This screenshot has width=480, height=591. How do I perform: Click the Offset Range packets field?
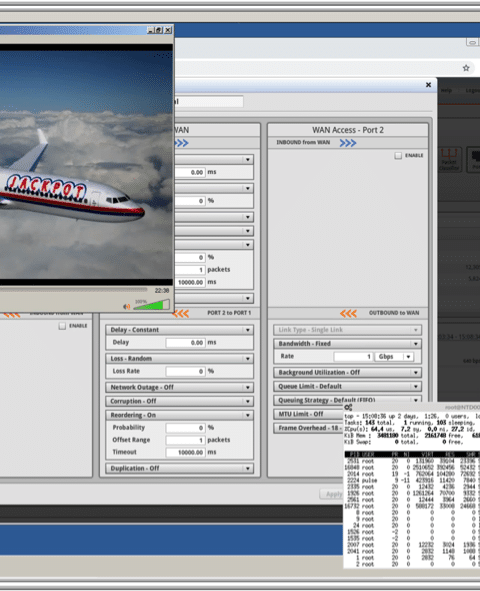click(185, 440)
